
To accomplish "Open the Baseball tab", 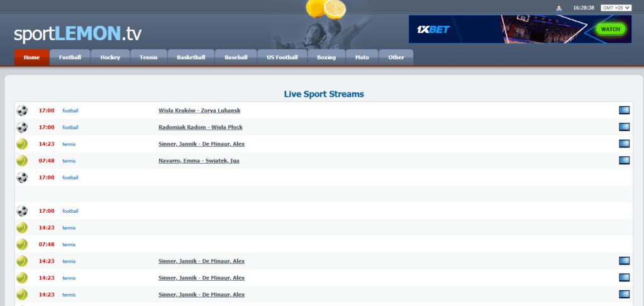I will click(236, 57).
